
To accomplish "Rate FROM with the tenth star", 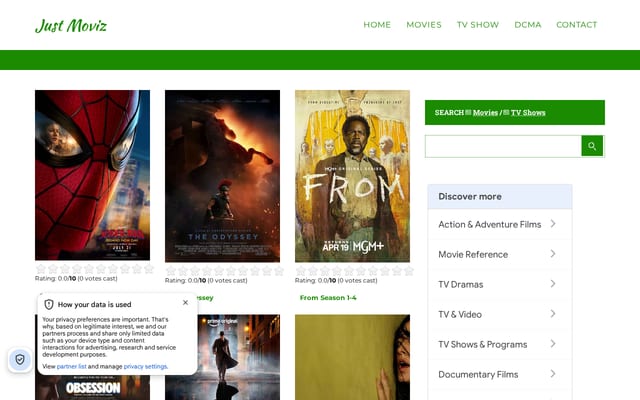I will click(x=409, y=271).
